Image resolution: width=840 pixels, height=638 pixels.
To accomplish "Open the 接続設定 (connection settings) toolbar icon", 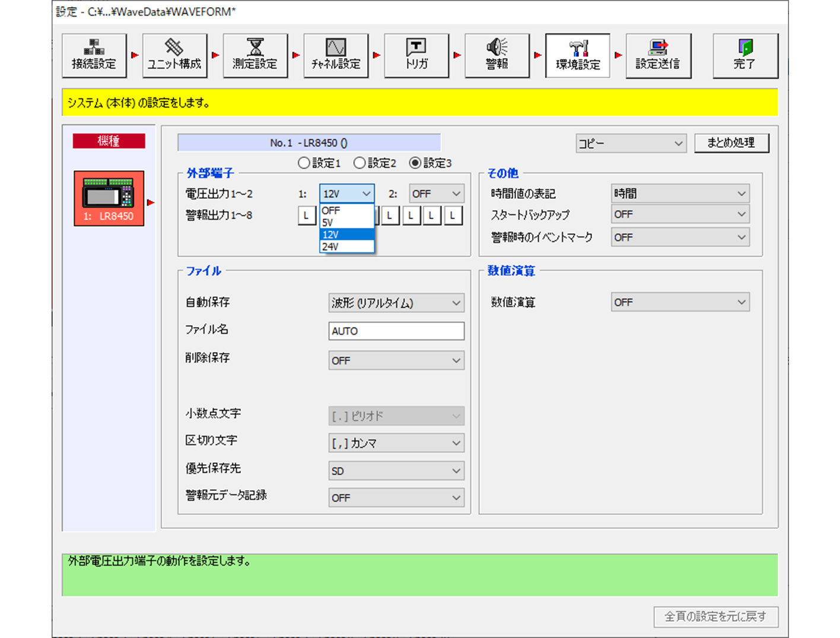I will 94,55.
